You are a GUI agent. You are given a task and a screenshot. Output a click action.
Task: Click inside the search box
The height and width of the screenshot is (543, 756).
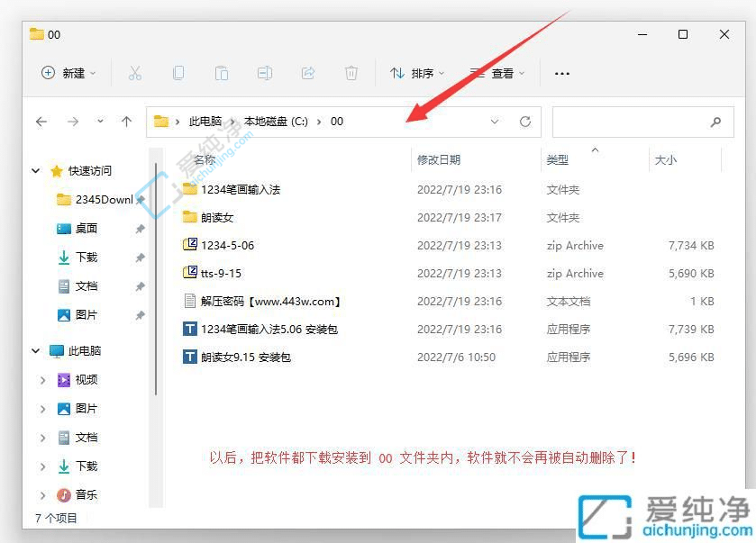pyautogui.click(x=642, y=122)
